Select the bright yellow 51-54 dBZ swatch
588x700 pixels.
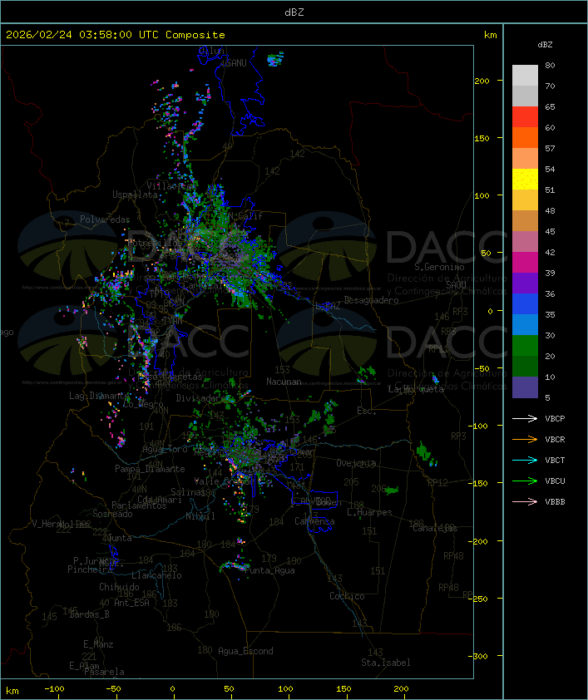coord(525,179)
